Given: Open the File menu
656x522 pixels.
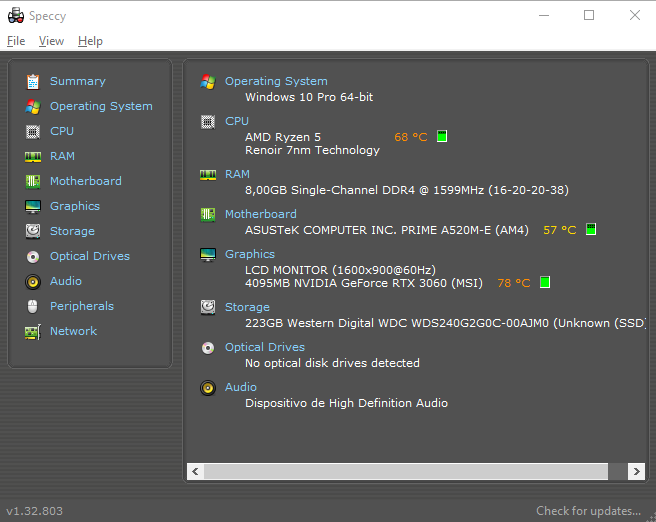Looking at the screenshot, I should click(16, 41).
